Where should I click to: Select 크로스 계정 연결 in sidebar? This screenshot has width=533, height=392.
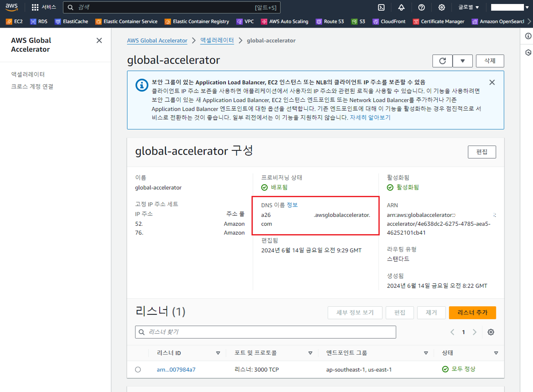pos(32,86)
